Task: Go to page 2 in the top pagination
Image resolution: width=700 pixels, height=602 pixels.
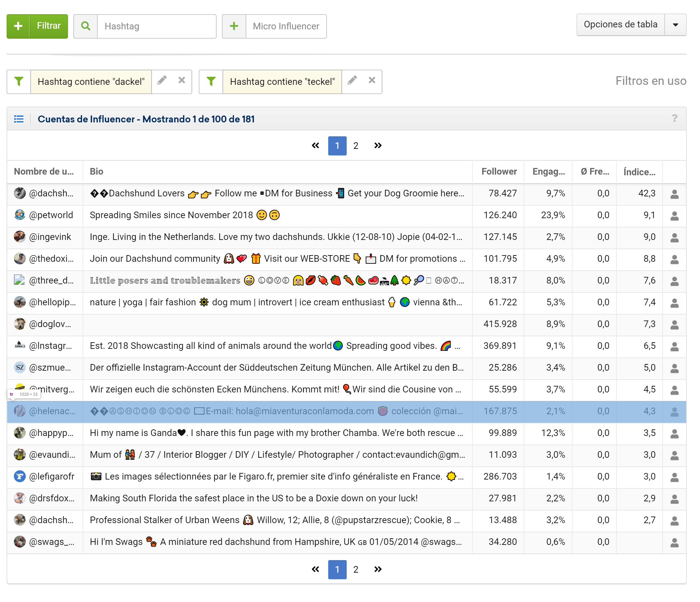Action: pyautogui.click(x=356, y=146)
